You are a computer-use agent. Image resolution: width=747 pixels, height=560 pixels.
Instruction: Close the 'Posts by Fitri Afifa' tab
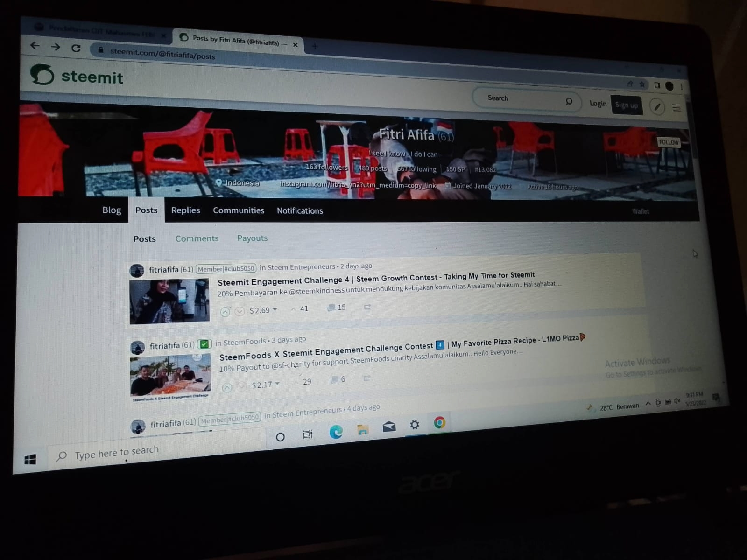point(295,45)
